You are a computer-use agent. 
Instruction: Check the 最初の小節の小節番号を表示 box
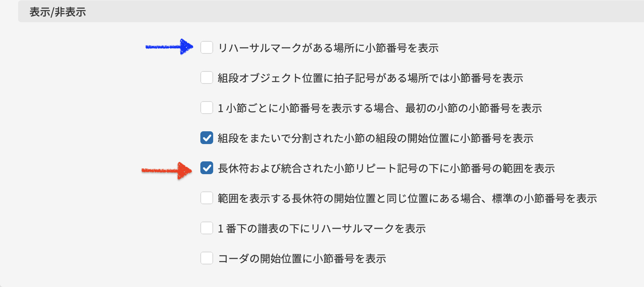coord(207,108)
